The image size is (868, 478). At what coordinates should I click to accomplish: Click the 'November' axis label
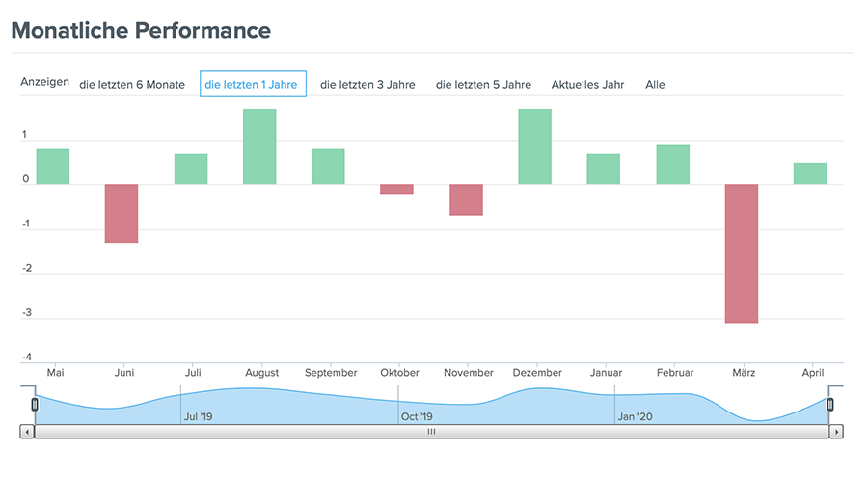click(469, 373)
